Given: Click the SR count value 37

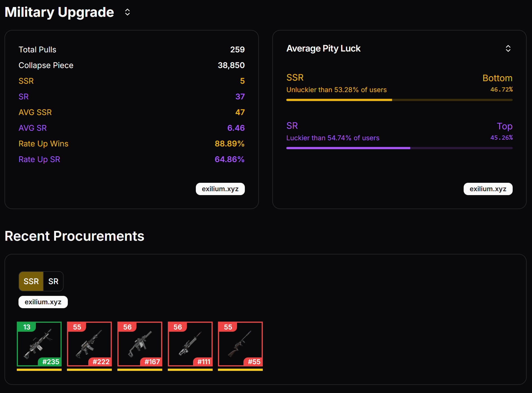Looking at the screenshot, I should 240,97.
